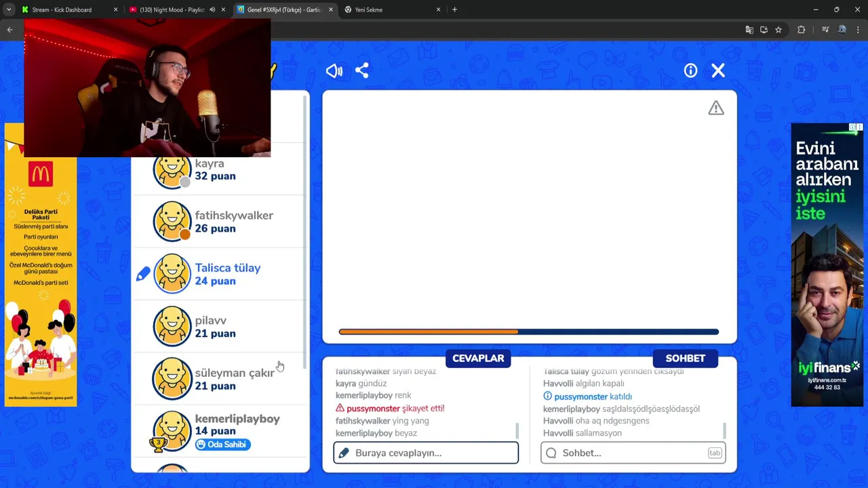Click süleyman çakır's player avatar
Screen dimensions: 868x488
(172, 379)
